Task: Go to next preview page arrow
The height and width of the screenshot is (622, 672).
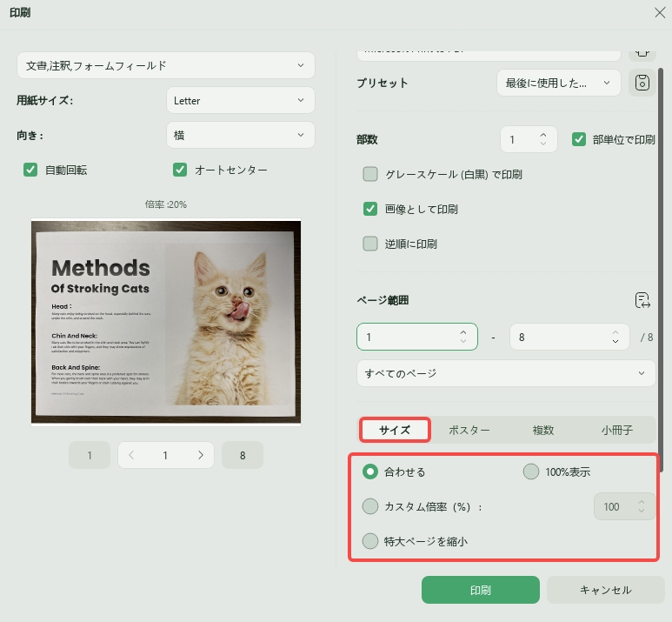Action: click(x=200, y=455)
